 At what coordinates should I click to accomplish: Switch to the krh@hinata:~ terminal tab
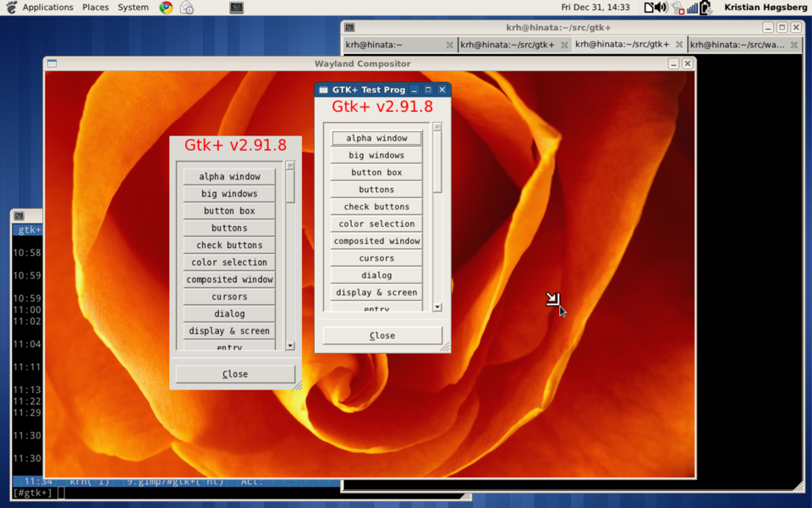(x=398, y=45)
